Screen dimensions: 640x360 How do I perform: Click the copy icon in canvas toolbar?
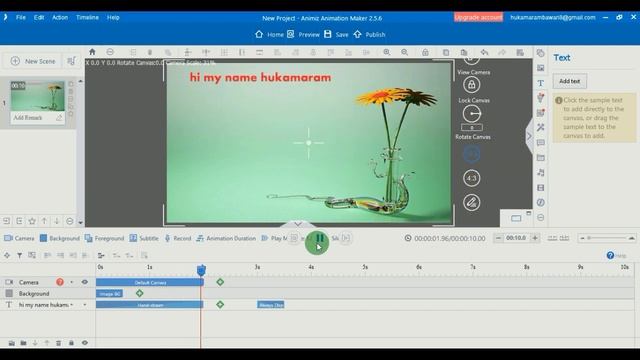tap(446, 52)
